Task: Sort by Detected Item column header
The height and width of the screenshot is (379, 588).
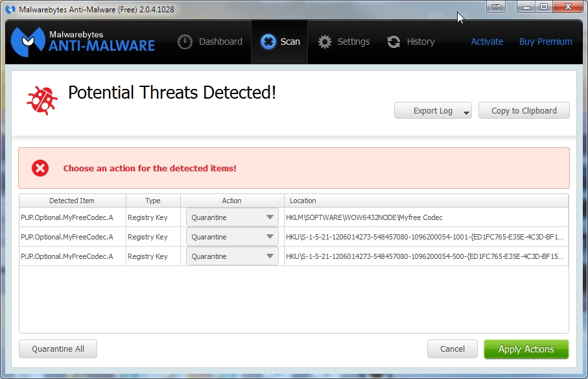Action: coord(73,201)
